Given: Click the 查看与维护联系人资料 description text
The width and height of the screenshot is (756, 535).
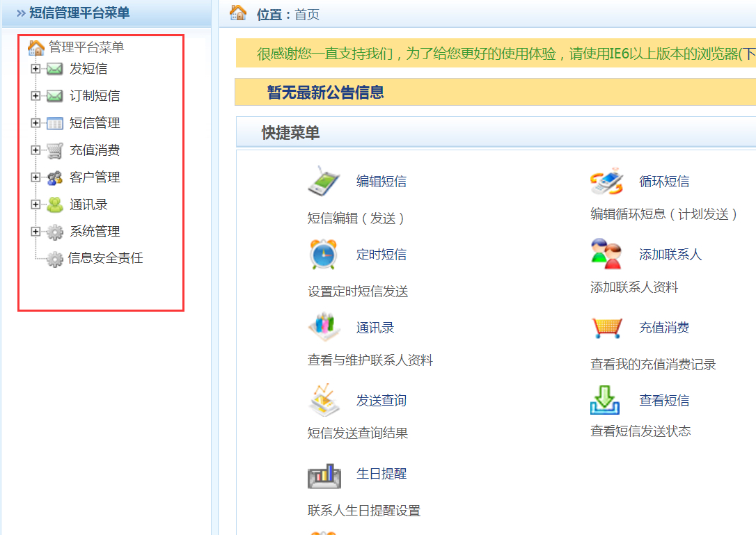Looking at the screenshot, I should tap(370, 360).
